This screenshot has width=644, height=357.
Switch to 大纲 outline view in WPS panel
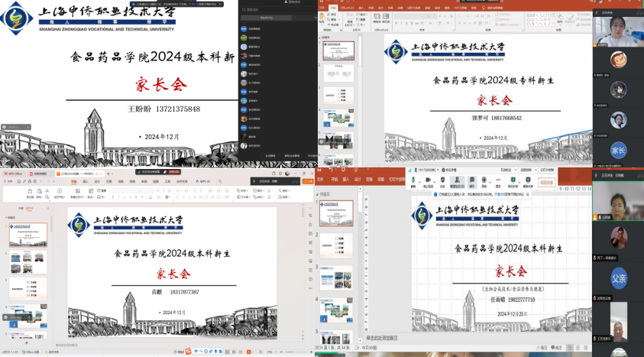tap(21, 208)
